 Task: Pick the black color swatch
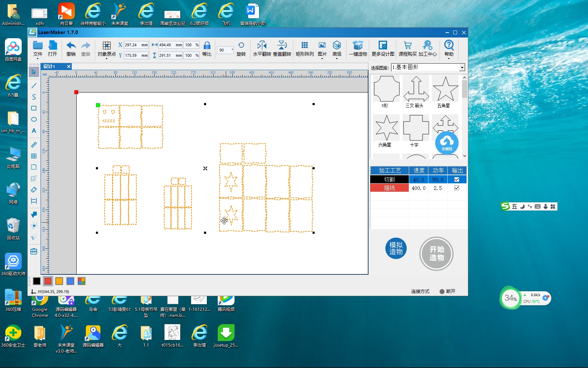click(x=37, y=281)
